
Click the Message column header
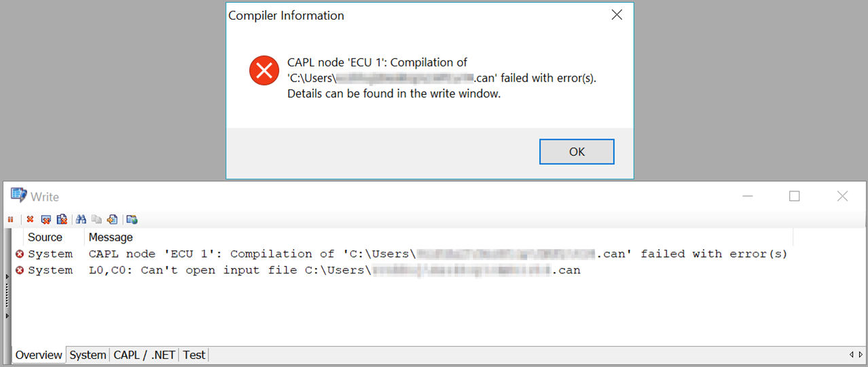coord(111,237)
